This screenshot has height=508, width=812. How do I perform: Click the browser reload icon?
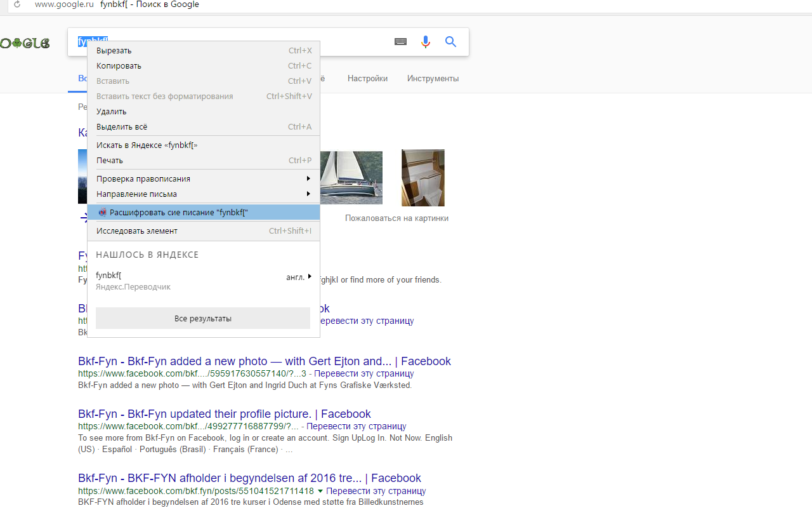coord(17,4)
